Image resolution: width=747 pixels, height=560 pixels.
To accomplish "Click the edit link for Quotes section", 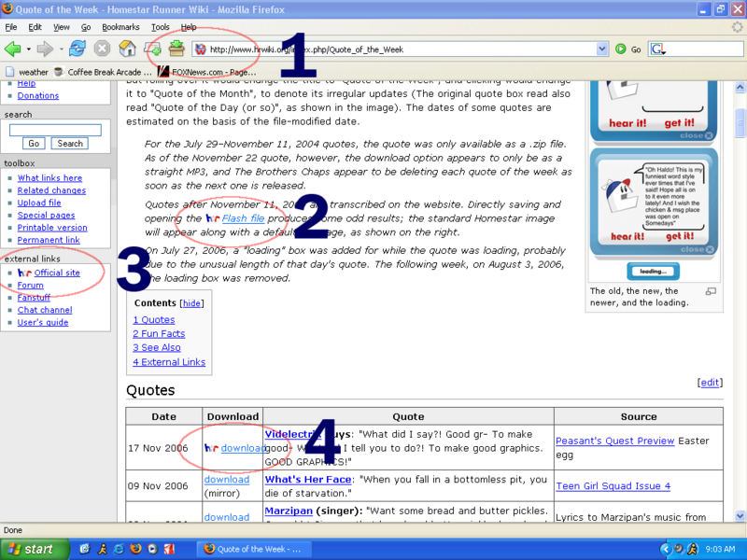I will coord(710,383).
